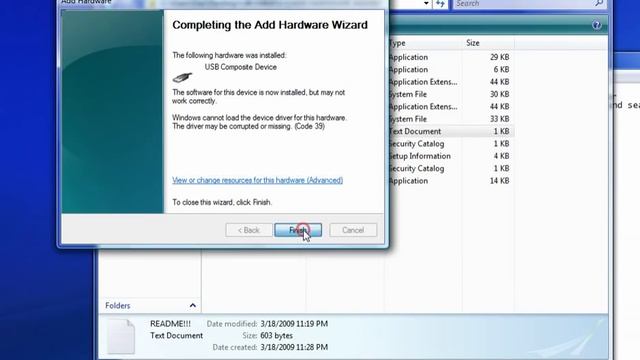Click the Completing the Add Hardware Wizard heading

(270, 25)
